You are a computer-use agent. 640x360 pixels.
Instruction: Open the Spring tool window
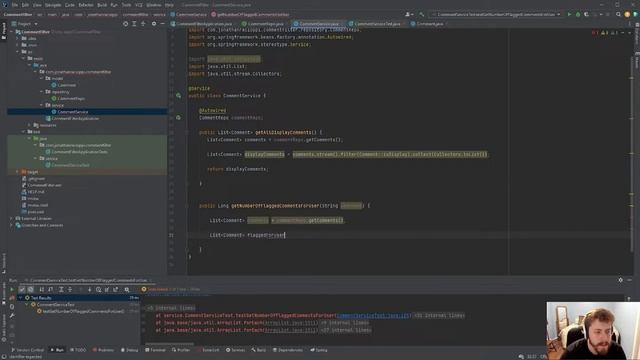(x=319, y=350)
